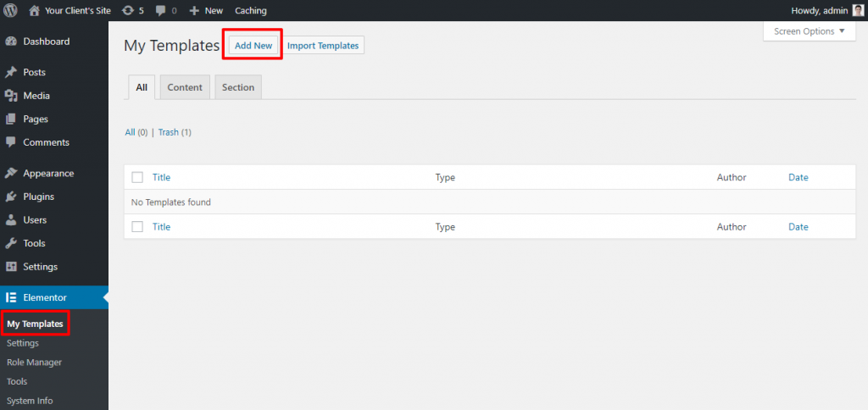Select the Elementor menu item
Viewport: 868px width, 410px height.
(54, 297)
